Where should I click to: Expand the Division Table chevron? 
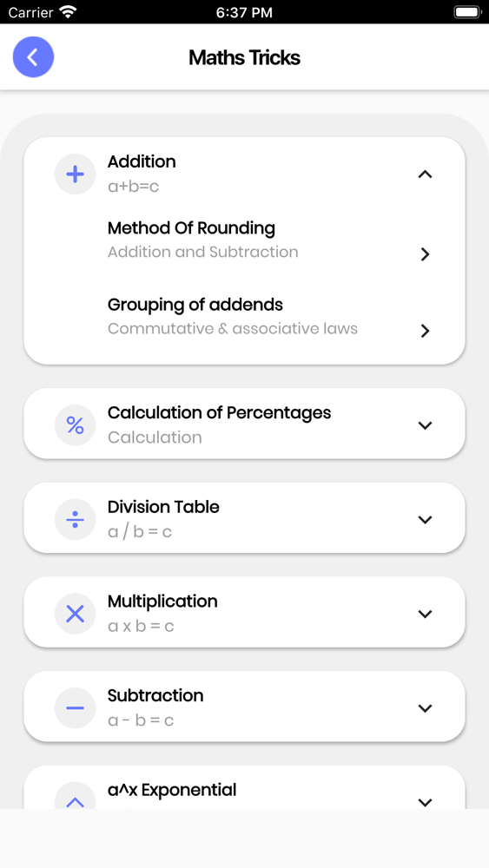coord(425,519)
